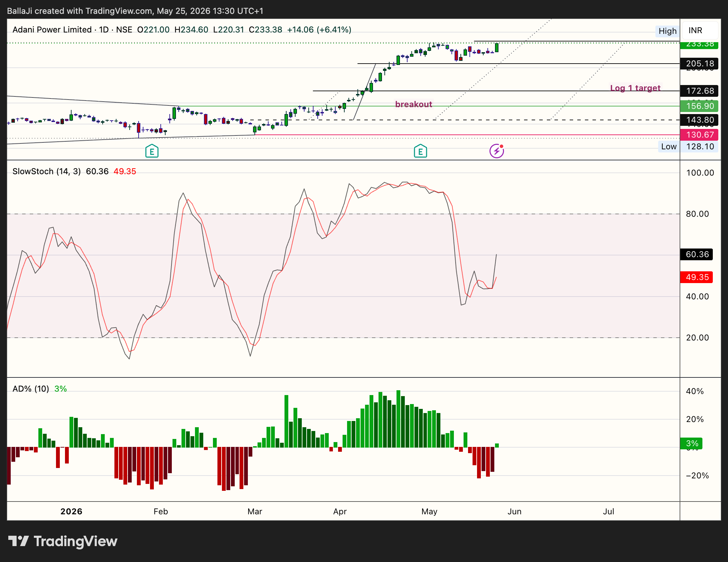This screenshot has width=728, height=562.
Task: Open the purple lightning event marker
Action: point(497,151)
